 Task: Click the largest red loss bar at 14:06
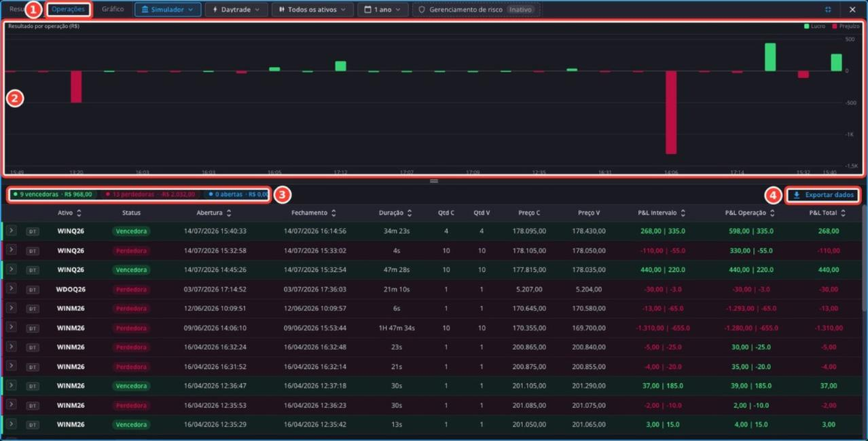pos(671,113)
